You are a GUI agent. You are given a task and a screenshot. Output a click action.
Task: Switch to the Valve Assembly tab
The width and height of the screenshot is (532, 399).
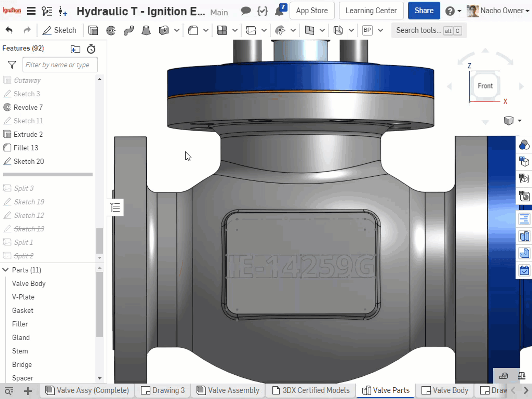228,390
